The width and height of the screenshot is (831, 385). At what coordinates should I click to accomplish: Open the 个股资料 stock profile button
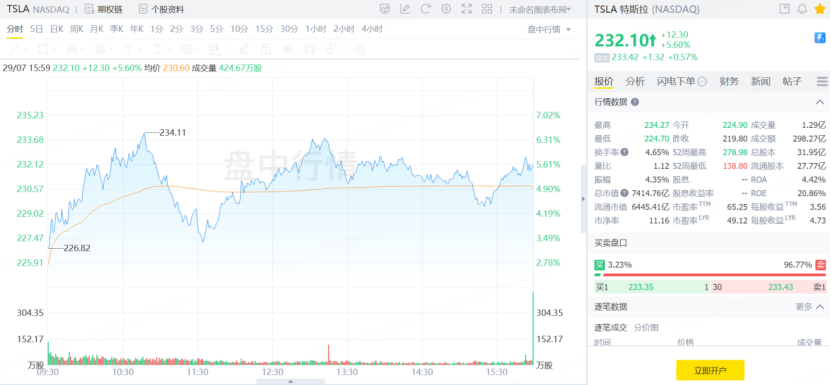pos(162,9)
